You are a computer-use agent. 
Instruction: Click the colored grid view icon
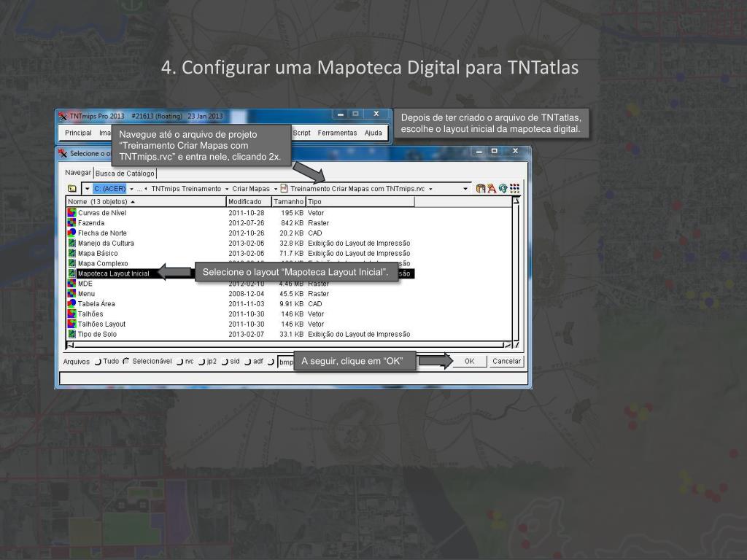(x=514, y=189)
